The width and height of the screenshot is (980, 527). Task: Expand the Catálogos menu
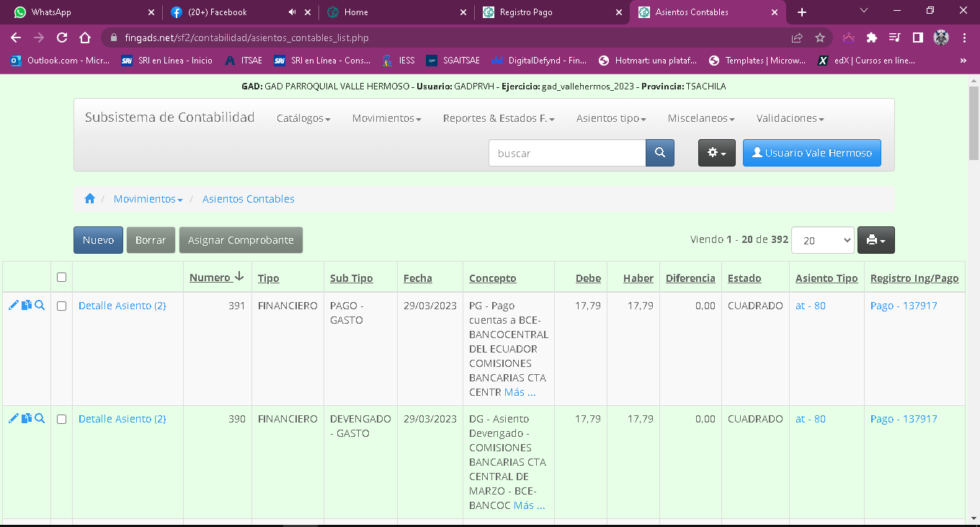(x=303, y=118)
